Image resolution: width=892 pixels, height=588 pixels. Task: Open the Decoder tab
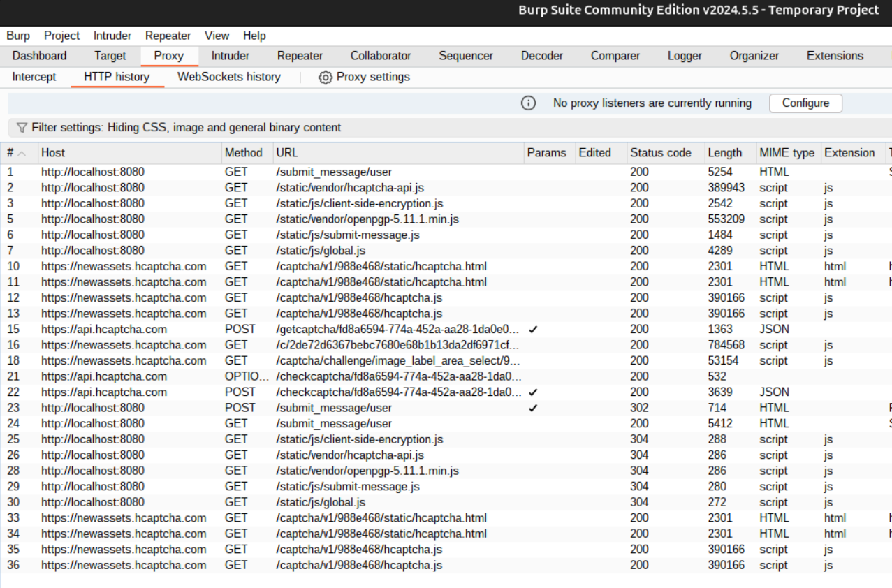(542, 56)
